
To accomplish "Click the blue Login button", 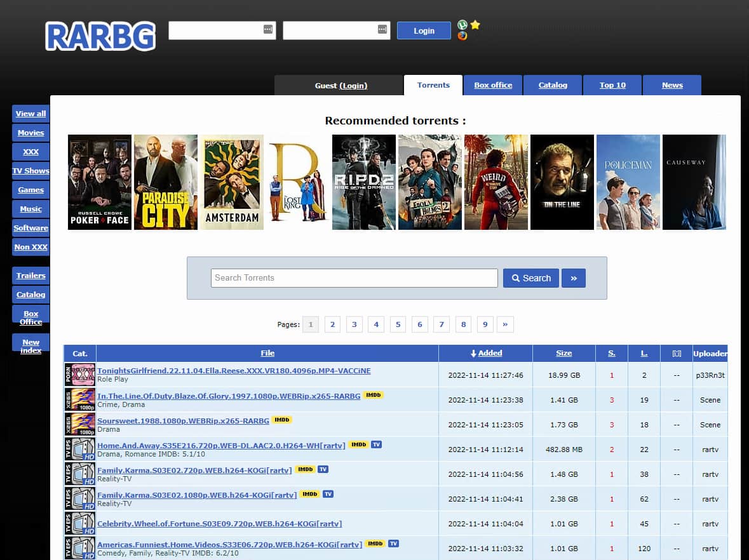I will pos(424,30).
